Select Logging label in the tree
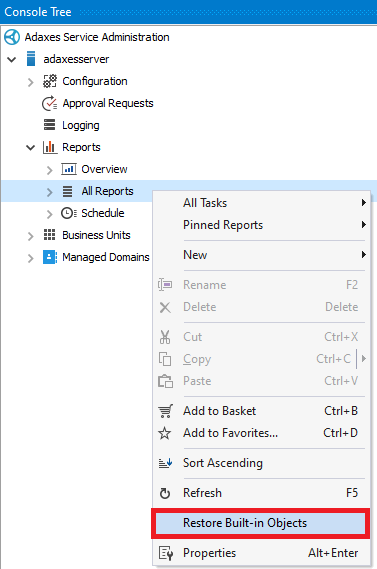Image resolution: width=377 pixels, height=569 pixels. point(81,126)
